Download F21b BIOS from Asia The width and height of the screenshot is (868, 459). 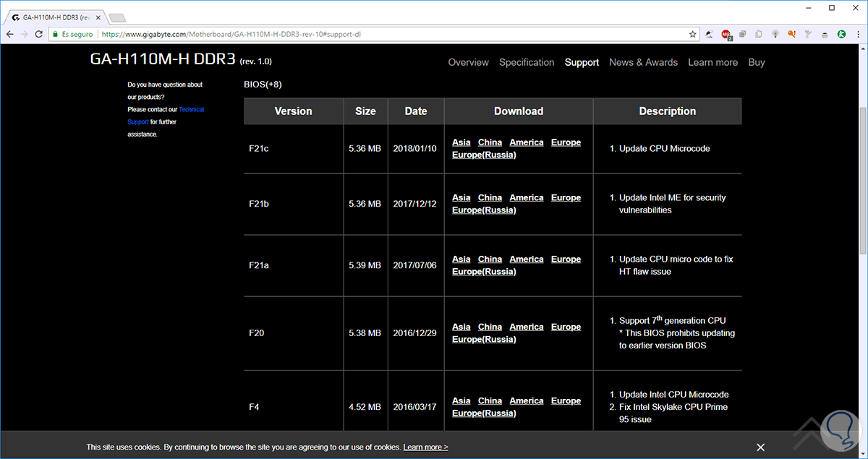click(x=461, y=197)
